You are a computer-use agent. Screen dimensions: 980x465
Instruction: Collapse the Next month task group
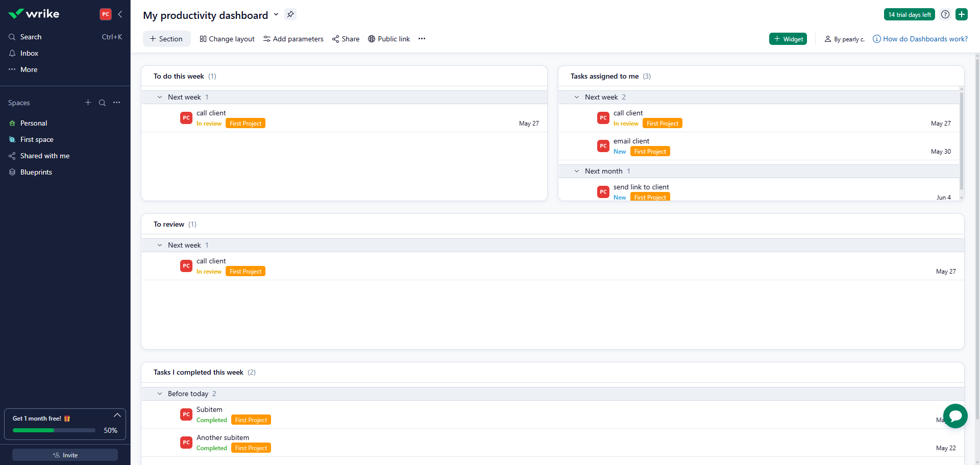[577, 171]
